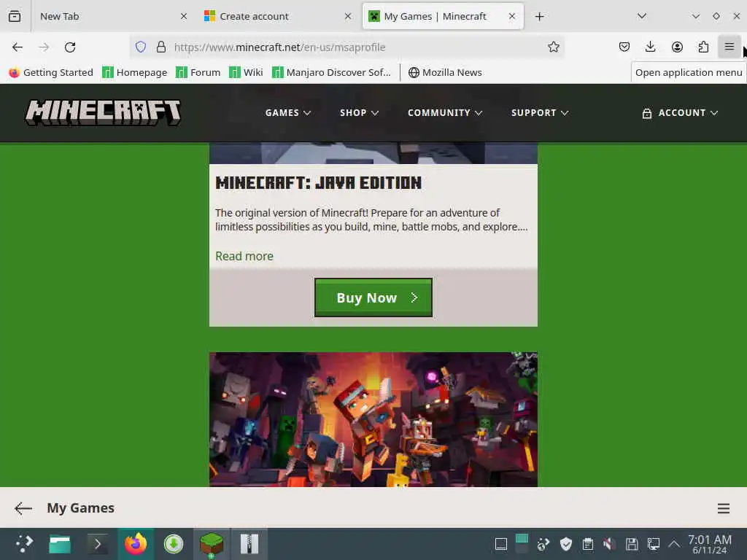747x560 pixels.
Task: Select the Minecraft: Java Edition heading
Action: [x=318, y=183]
